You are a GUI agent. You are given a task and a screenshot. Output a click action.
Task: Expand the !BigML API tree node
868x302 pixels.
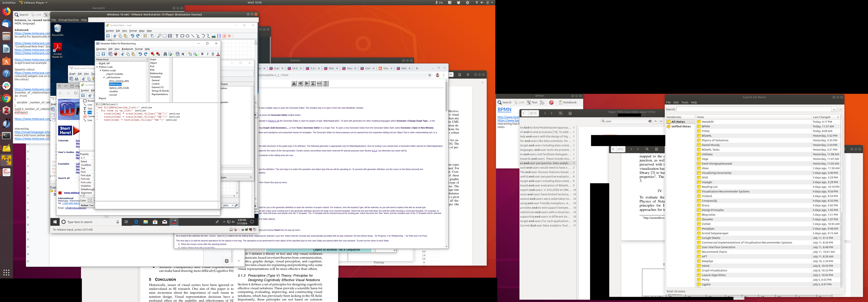click(97, 63)
